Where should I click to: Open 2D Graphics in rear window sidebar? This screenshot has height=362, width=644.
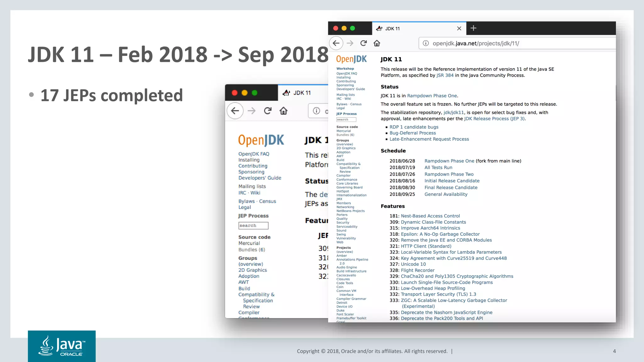253,270
